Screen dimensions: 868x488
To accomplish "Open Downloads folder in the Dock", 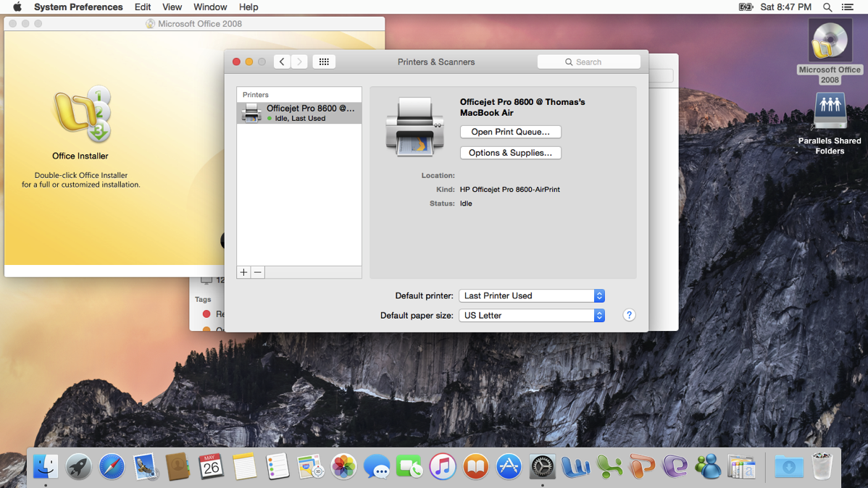I will 789,466.
